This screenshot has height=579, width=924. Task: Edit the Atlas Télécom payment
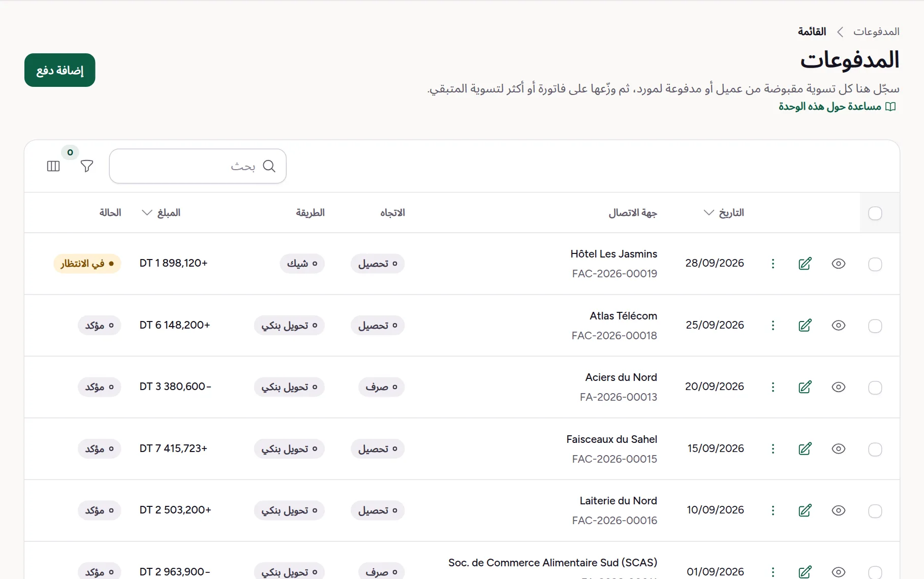[x=805, y=325]
